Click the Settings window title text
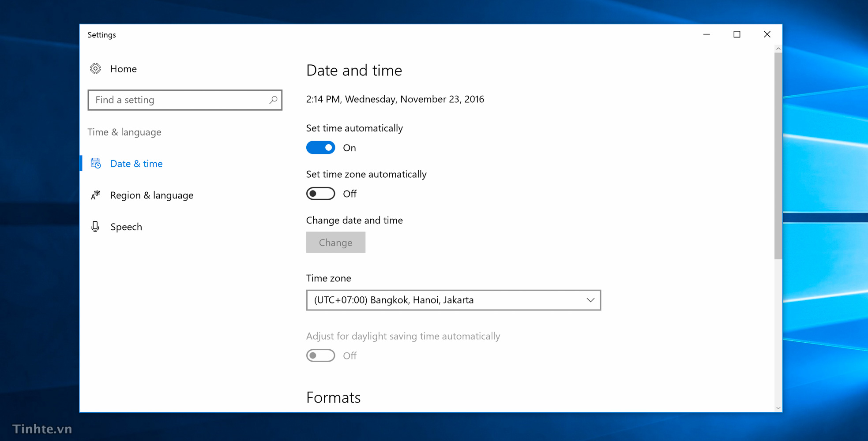868x441 pixels. (101, 35)
